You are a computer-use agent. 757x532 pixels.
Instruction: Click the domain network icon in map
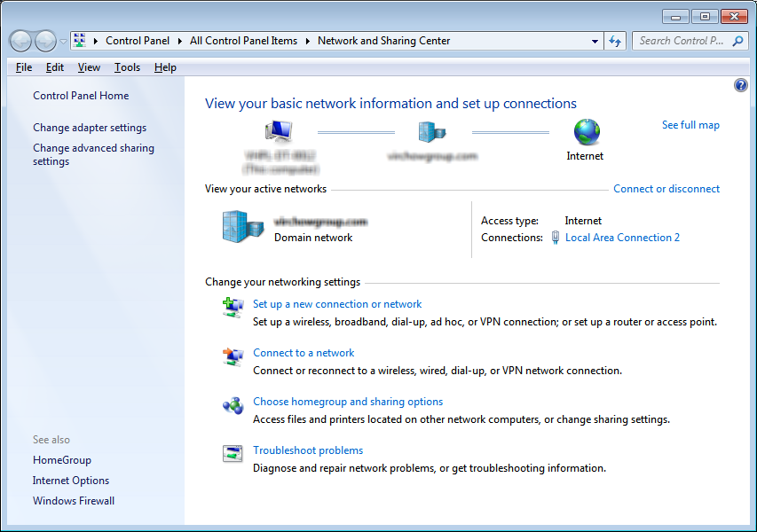tap(431, 131)
